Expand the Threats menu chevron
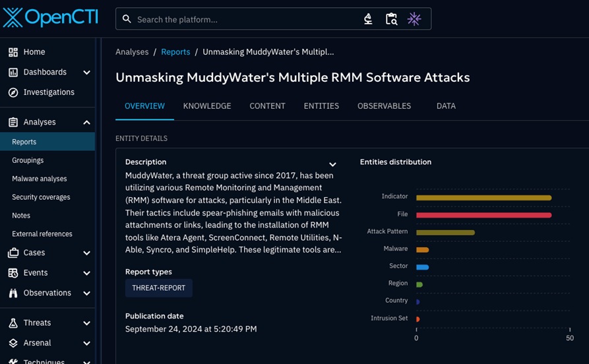The image size is (589, 364). (87, 323)
